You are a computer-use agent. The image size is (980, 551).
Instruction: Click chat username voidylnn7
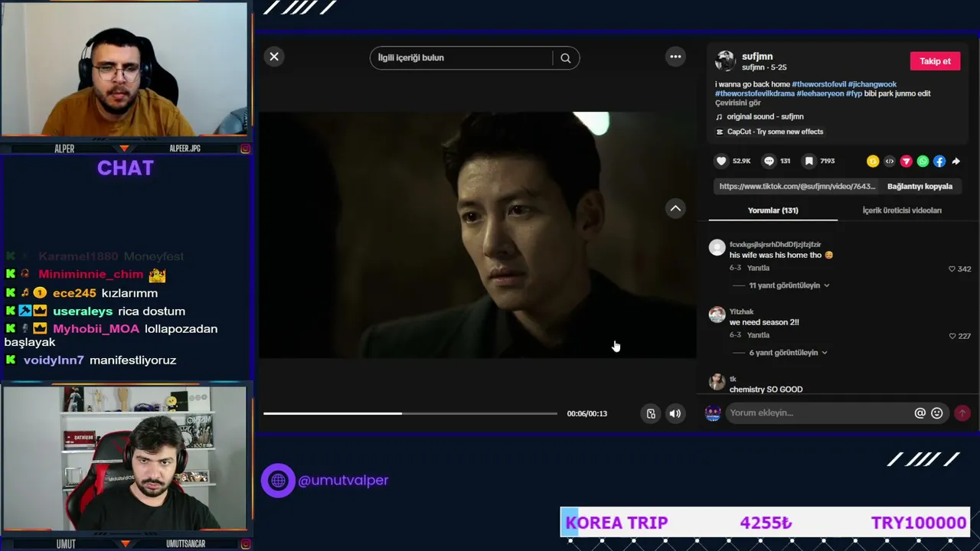[x=54, y=360]
